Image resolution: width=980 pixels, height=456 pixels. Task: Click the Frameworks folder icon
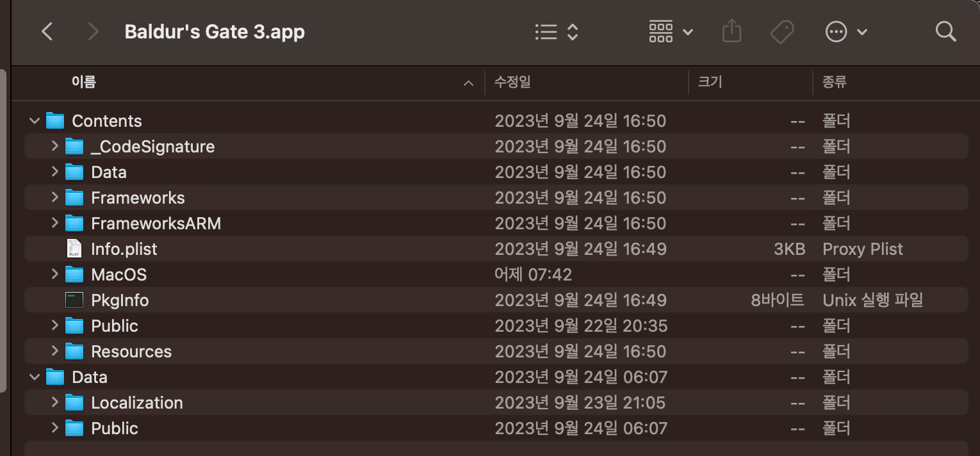coord(74,198)
